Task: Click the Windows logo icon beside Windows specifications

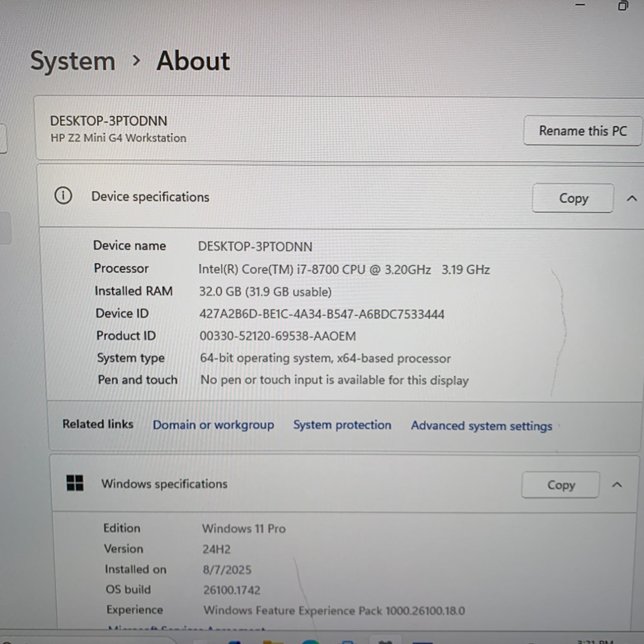Action: click(75, 483)
